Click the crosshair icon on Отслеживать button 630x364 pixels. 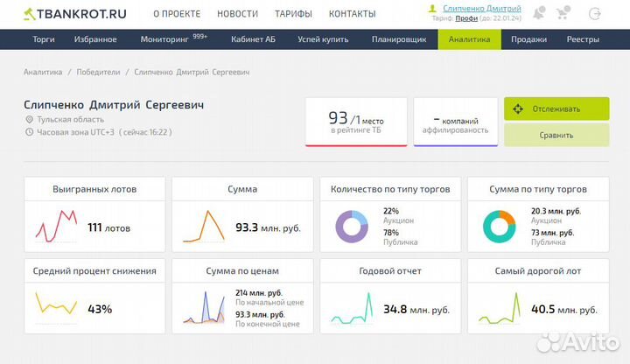pyautogui.click(x=518, y=108)
